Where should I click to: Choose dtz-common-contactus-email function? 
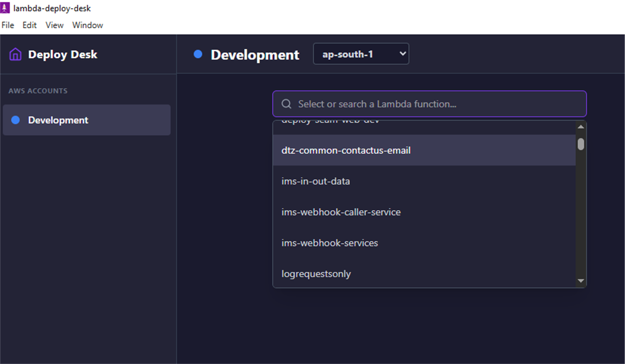coord(424,150)
